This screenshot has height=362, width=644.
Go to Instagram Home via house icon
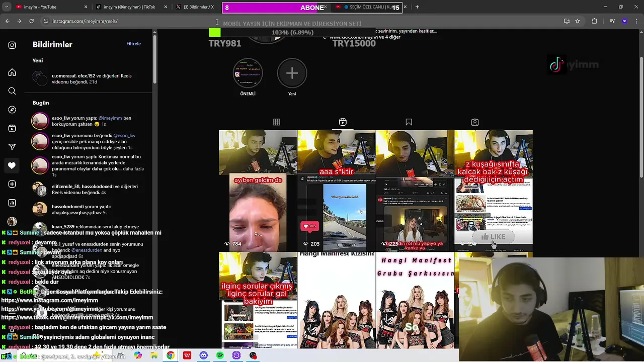coord(12,72)
